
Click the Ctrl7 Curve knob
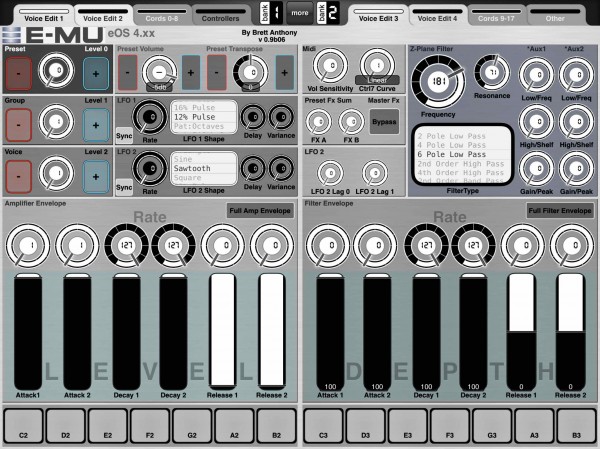coord(377,66)
